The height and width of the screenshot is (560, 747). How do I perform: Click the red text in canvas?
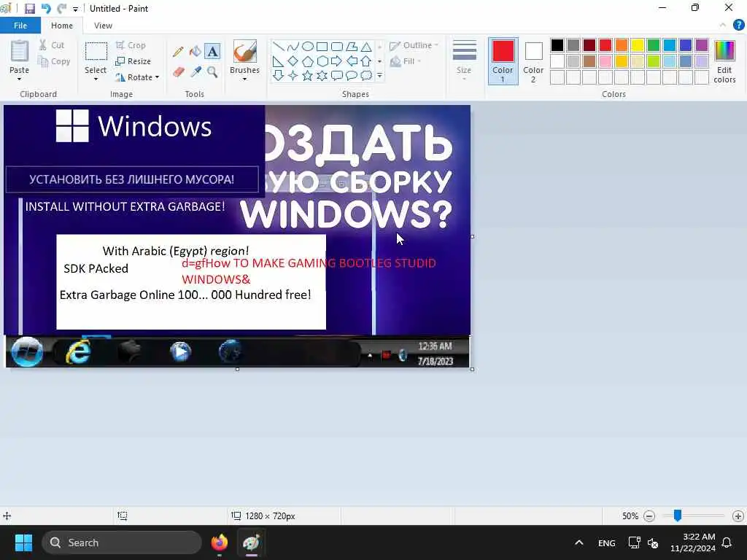coord(309,271)
